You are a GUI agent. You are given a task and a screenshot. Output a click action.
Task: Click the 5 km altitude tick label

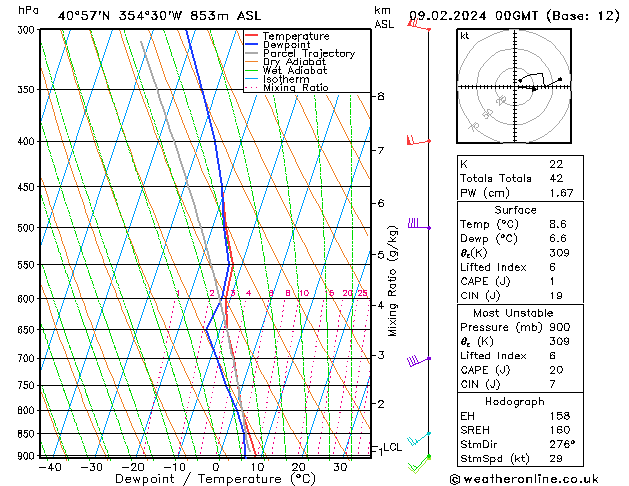[x=381, y=255]
